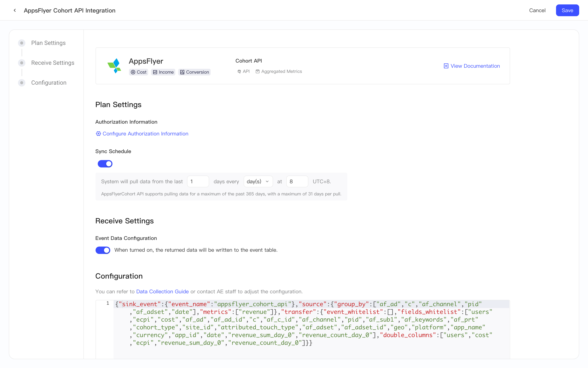588x368 pixels.
Task: Click the Sync Schedule label
Action: [113, 151]
